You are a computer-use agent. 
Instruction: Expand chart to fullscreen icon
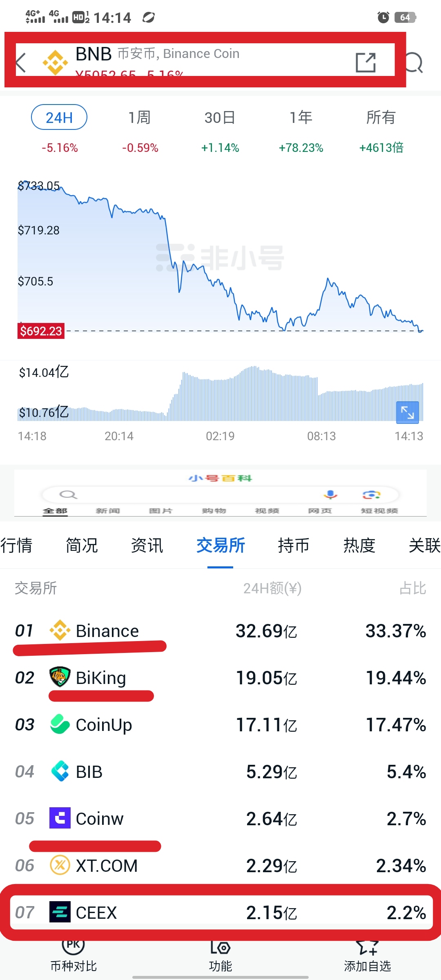click(x=408, y=412)
